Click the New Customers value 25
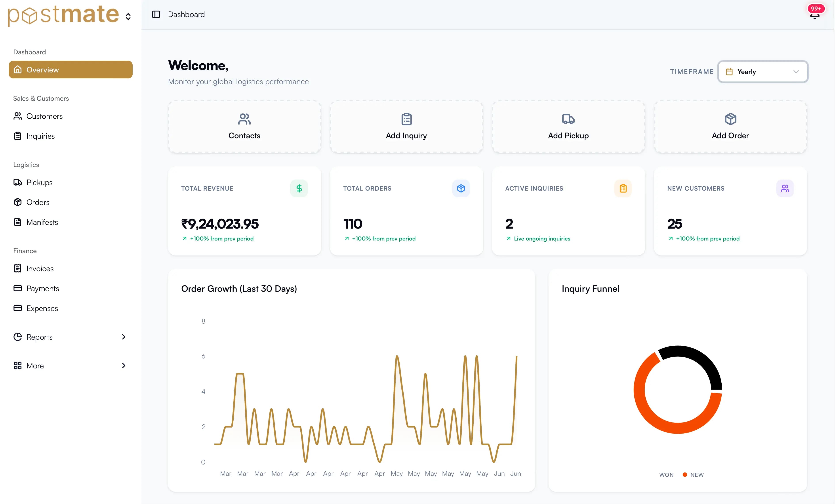This screenshot has width=835, height=504. pos(674,224)
